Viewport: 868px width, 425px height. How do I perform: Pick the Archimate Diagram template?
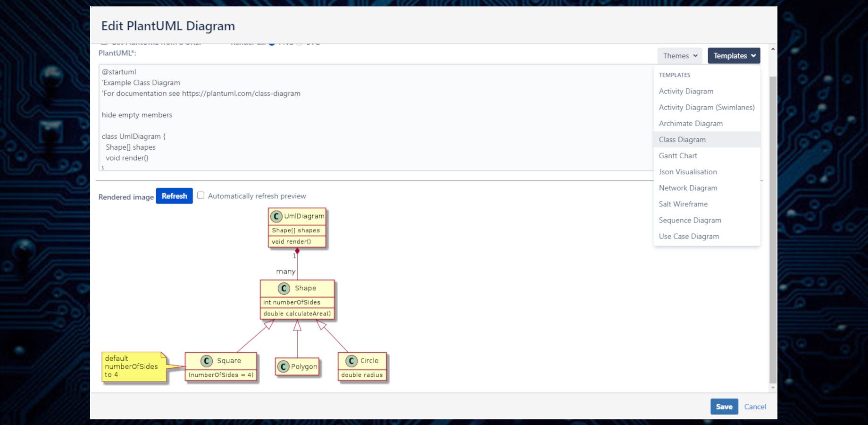click(x=691, y=123)
